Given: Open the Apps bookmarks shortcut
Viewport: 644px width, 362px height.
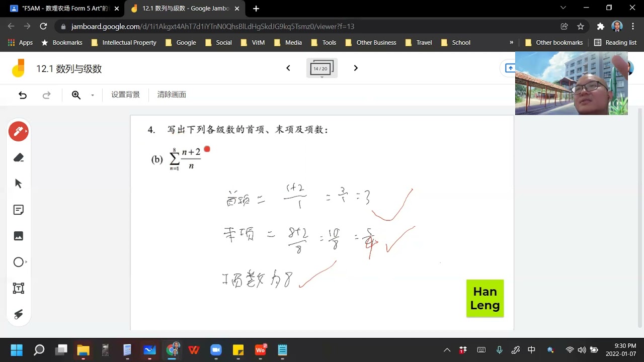Looking at the screenshot, I should (21, 43).
